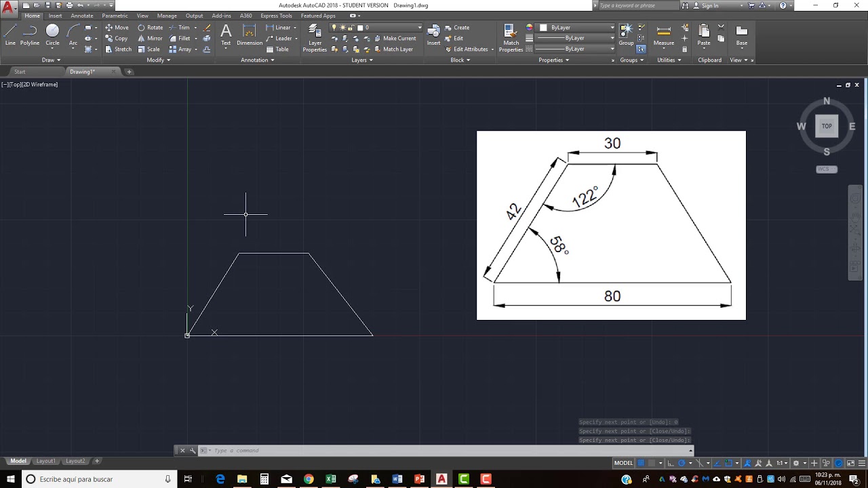Open the annotation scale 1:1 dropdown

(781, 463)
